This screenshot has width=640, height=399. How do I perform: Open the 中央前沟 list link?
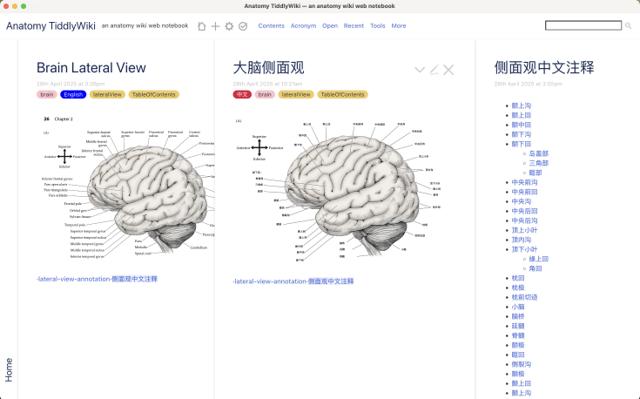524,182
